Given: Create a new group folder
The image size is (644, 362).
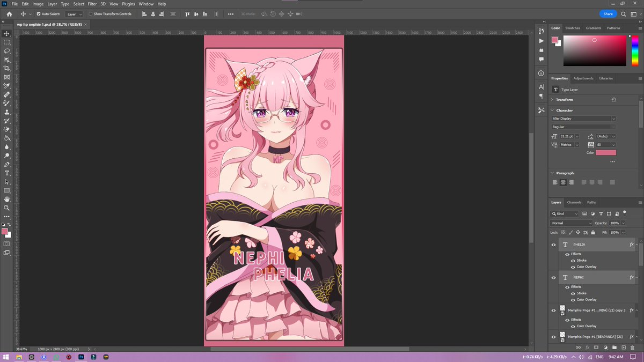Looking at the screenshot, I should [614, 348].
